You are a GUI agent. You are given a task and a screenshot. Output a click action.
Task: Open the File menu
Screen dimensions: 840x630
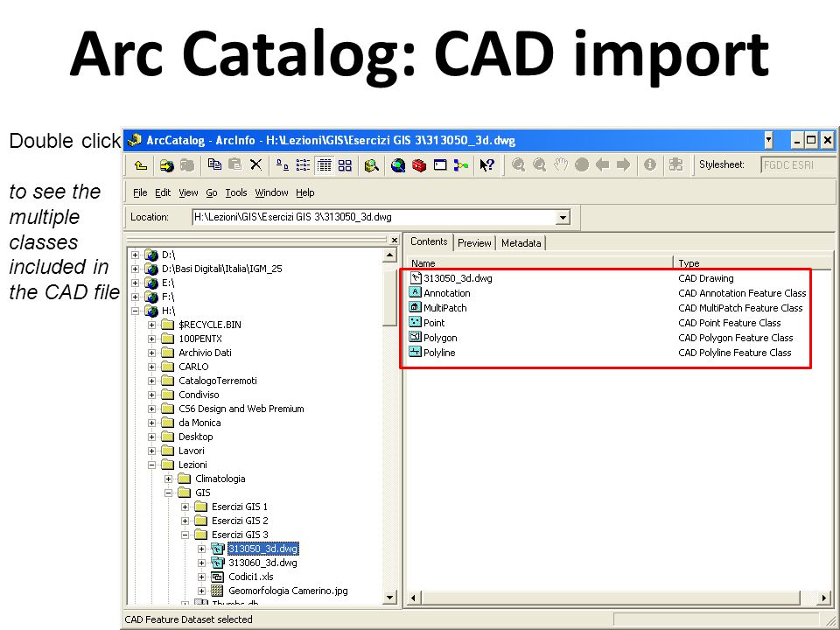coord(140,192)
